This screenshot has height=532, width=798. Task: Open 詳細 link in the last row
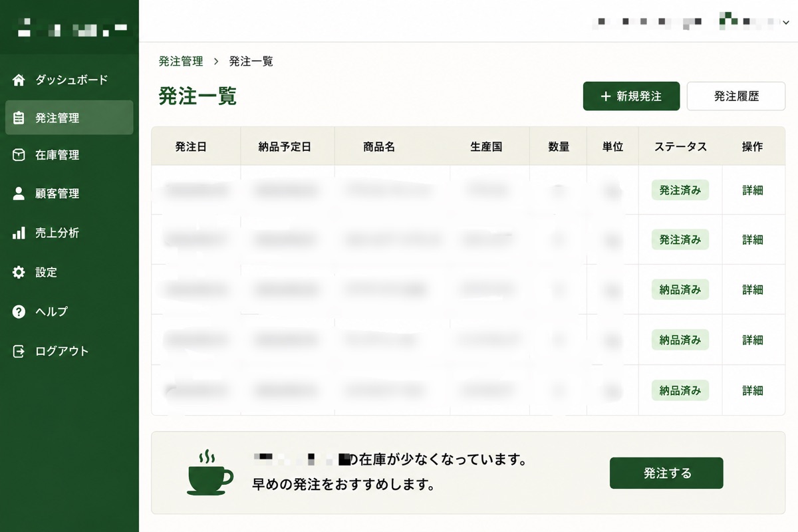pos(753,390)
